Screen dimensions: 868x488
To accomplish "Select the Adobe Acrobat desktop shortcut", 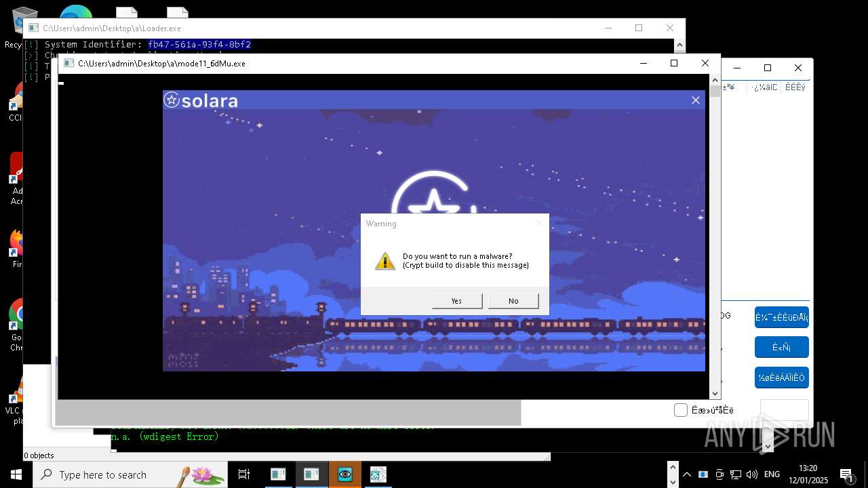I will tap(17, 179).
